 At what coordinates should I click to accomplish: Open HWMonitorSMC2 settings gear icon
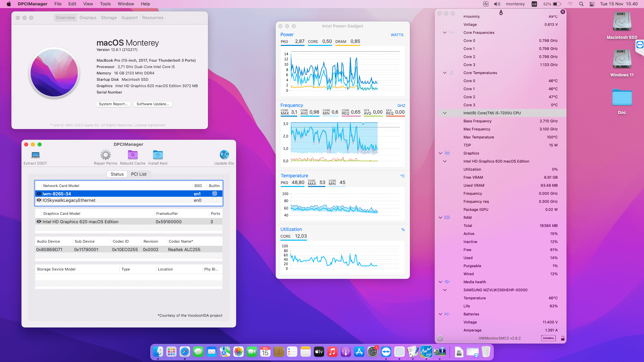point(440,339)
